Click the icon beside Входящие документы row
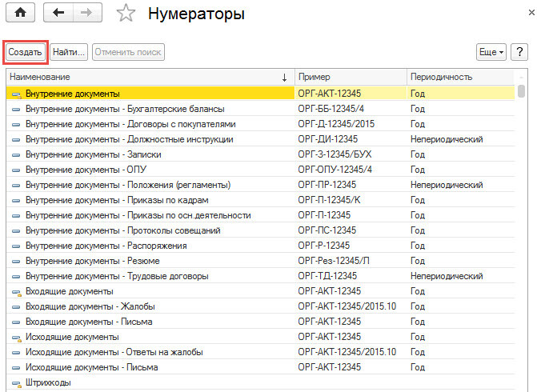 click(16, 292)
